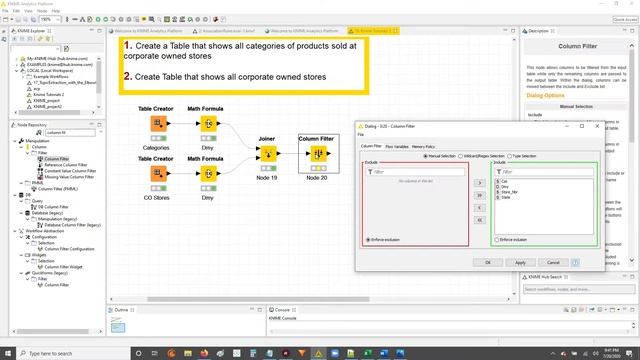Select the Manual Selection radio button
Image resolution: width=640 pixels, height=360 pixels.
(x=425, y=156)
